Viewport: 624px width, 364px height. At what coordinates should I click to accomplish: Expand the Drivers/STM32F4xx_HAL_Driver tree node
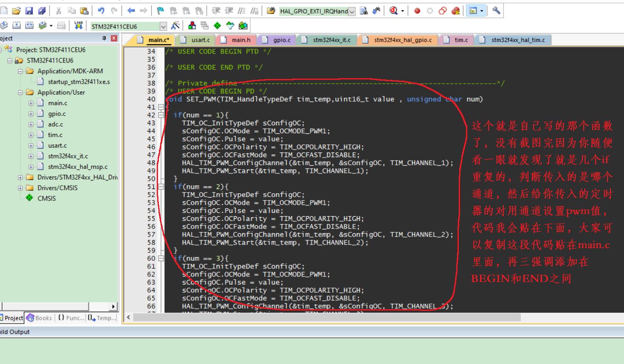click(20, 177)
